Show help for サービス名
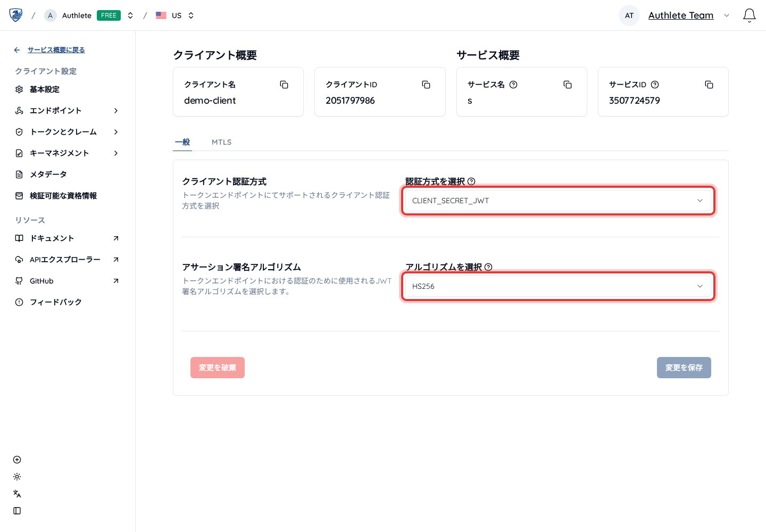Screen dimensions: 766x532 tap(513, 85)
